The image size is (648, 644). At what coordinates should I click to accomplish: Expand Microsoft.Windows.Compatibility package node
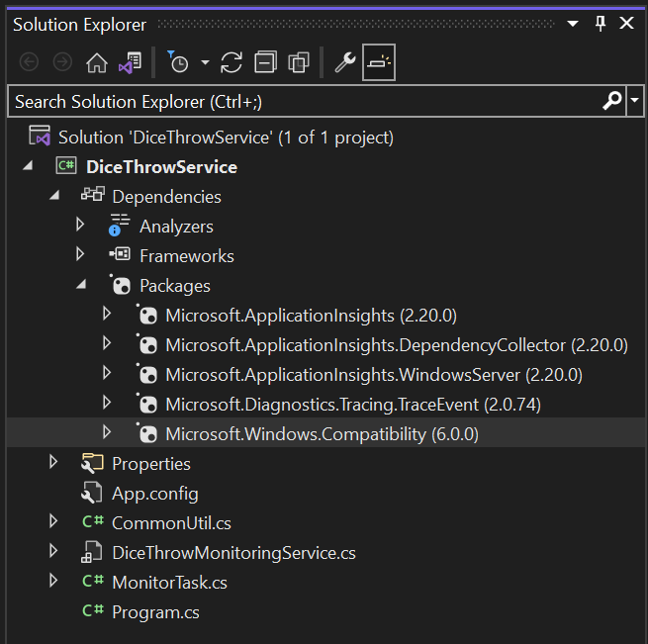107,432
